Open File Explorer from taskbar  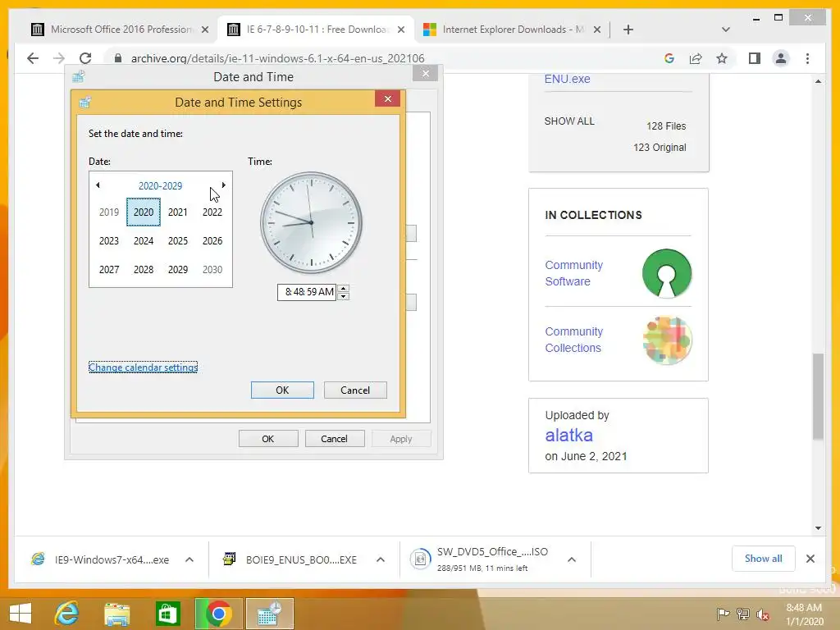[116, 614]
